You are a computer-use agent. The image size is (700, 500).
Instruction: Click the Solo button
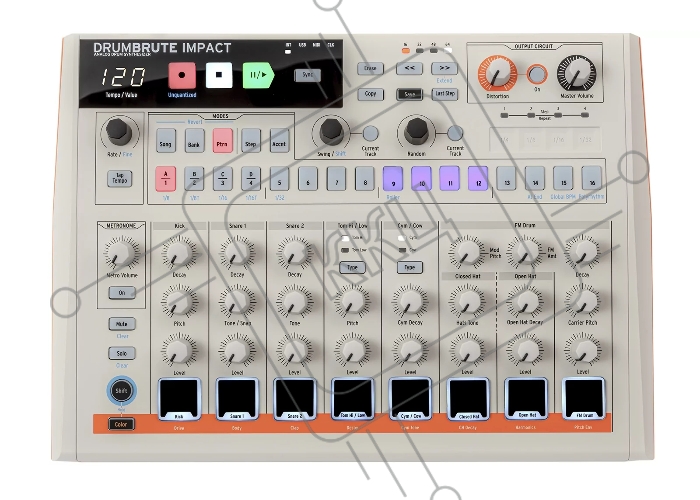coord(122,353)
